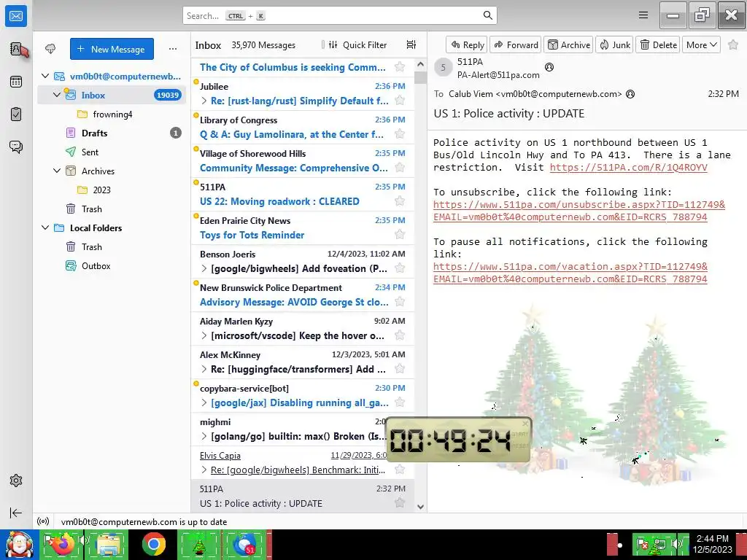The width and height of the screenshot is (747, 560).
Task: Star the US 22 Moving roadwork message
Action: click(x=400, y=201)
